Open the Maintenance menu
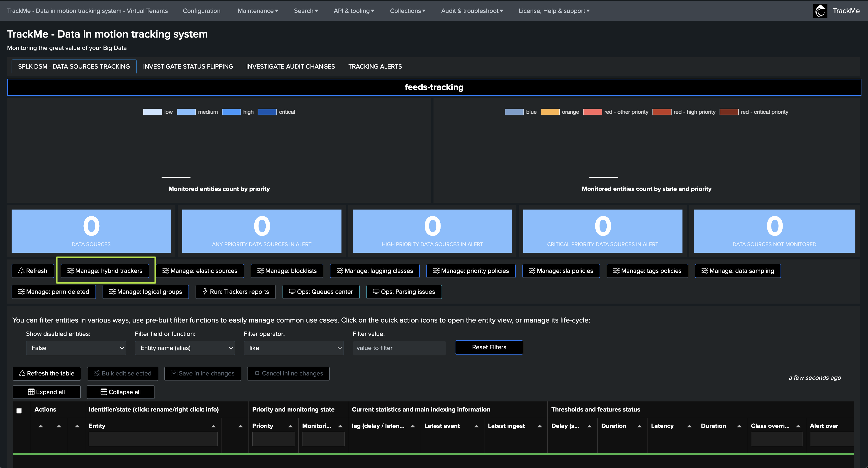Image resolution: width=868 pixels, height=468 pixels. (x=258, y=11)
